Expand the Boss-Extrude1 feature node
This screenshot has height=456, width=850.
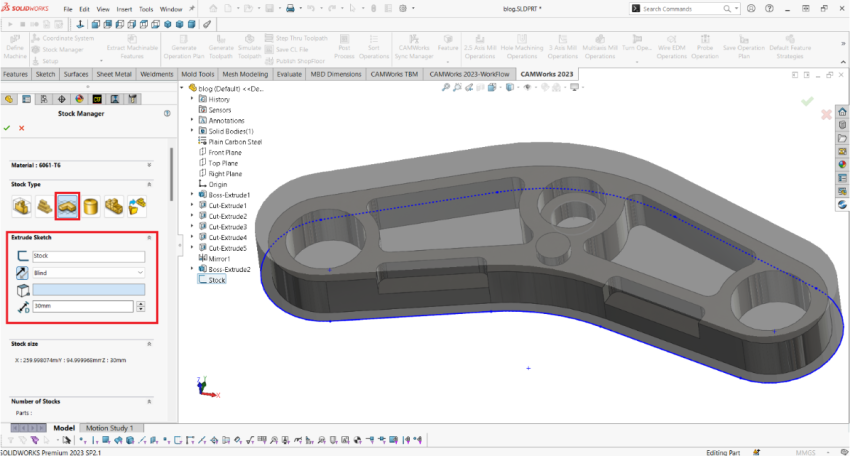point(192,195)
